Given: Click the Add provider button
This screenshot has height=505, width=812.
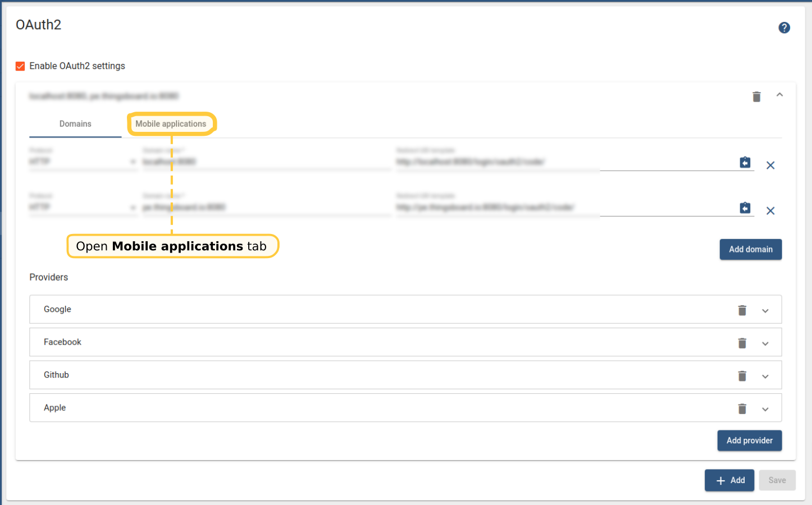Looking at the screenshot, I should [749, 441].
